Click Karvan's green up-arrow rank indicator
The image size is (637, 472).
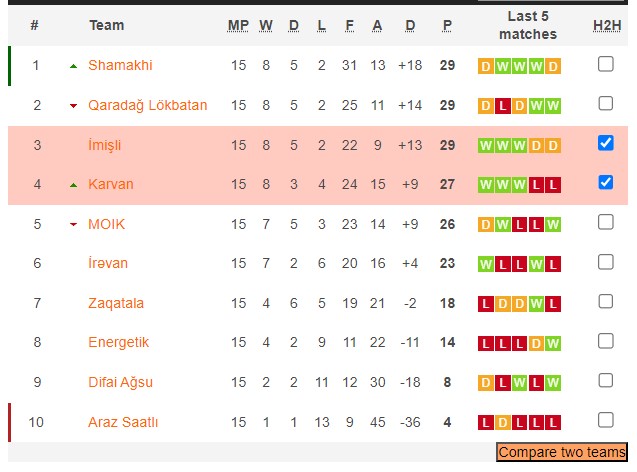tap(73, 185)
